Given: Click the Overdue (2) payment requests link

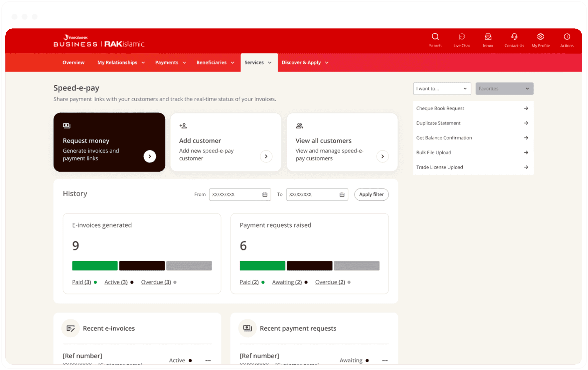Looking at the screenshot, I should point(330,282).
